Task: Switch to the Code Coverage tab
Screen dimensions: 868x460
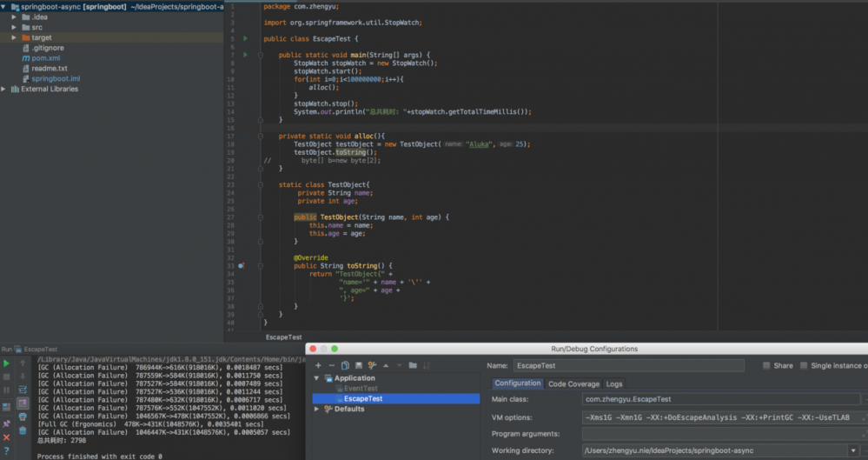Action: 573,383
